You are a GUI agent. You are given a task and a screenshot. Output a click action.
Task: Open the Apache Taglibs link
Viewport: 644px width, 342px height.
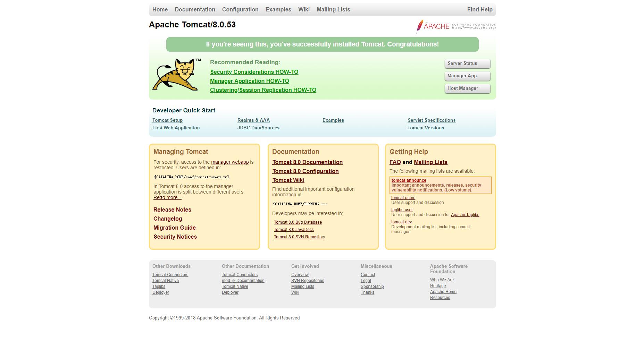[465, 215]
